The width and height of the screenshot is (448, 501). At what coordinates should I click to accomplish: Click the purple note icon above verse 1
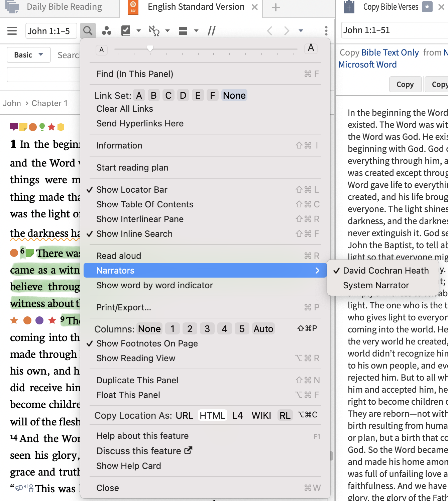(14, 127)
